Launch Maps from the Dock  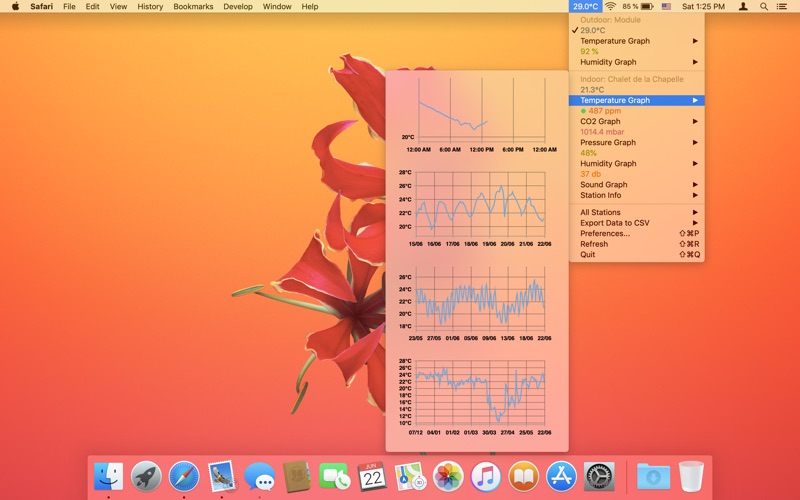[x=410, y=476]
